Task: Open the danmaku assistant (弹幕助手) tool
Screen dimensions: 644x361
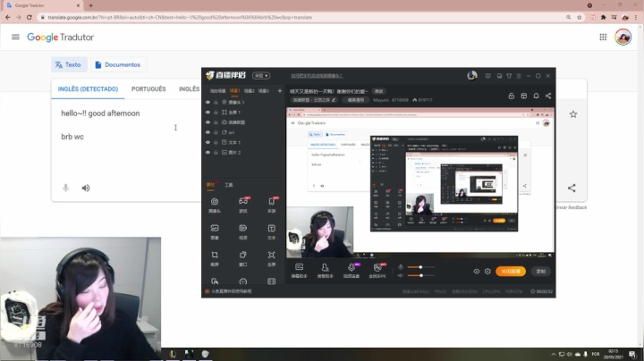Action: [299, 271]
